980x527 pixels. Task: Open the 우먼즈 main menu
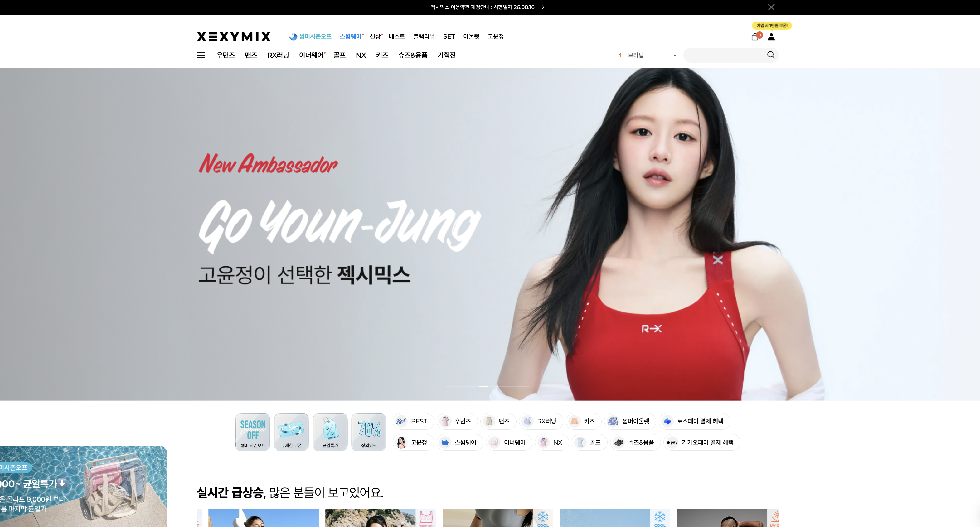226,55
